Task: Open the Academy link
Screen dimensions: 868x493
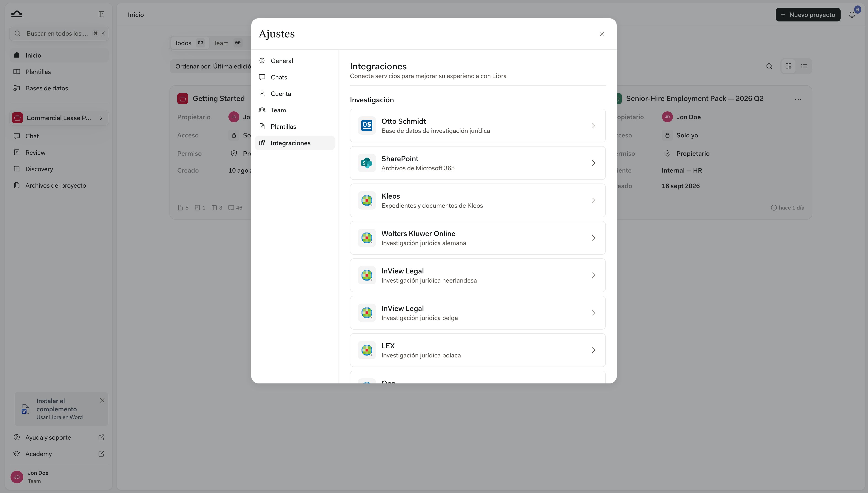Action: (x=59, y=454)
